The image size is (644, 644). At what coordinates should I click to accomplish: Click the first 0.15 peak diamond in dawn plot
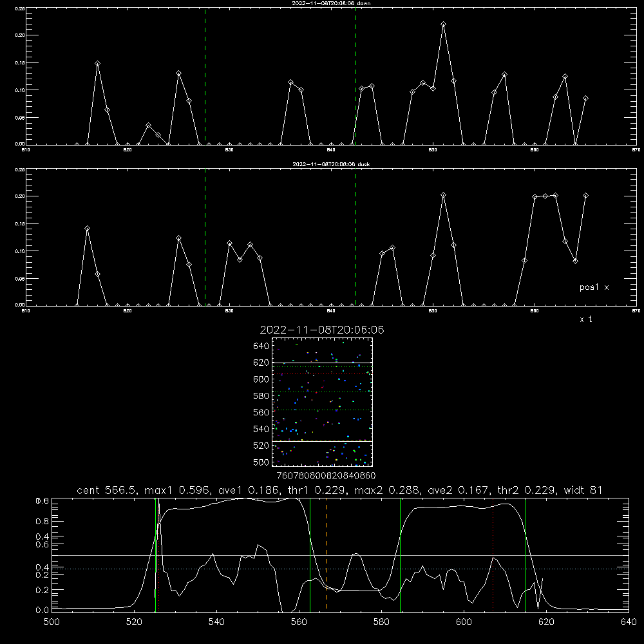point(97,64)
